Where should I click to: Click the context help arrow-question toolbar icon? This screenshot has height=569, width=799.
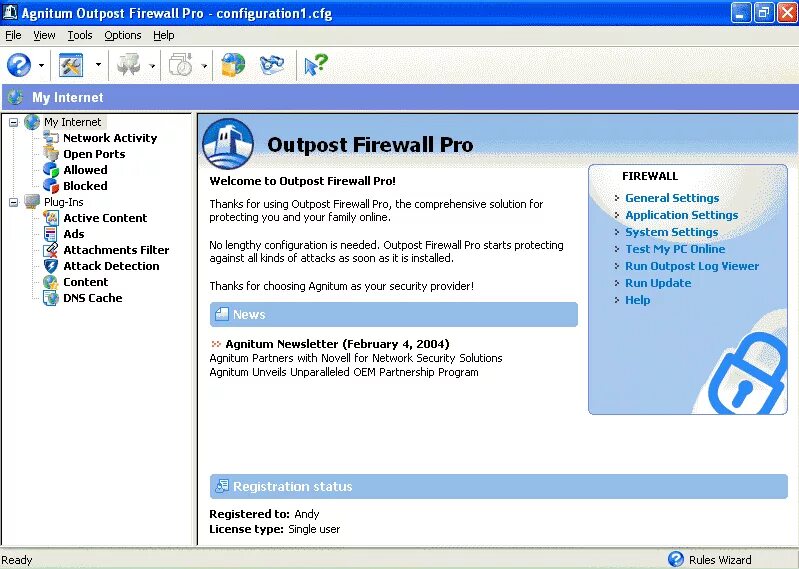pyautogui.click(x=315, y=65)
